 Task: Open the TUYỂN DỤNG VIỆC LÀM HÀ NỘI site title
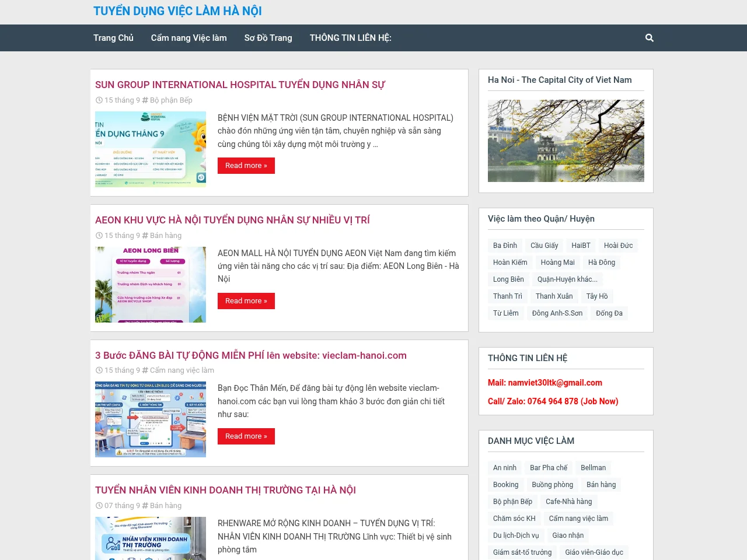tap(177, 11)
